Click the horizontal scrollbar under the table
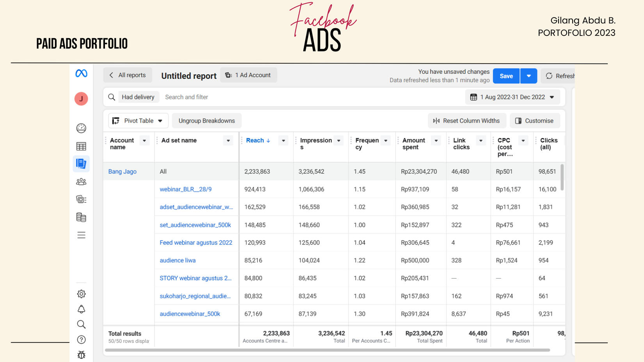 pyautogui.click(x=327, y=350)
